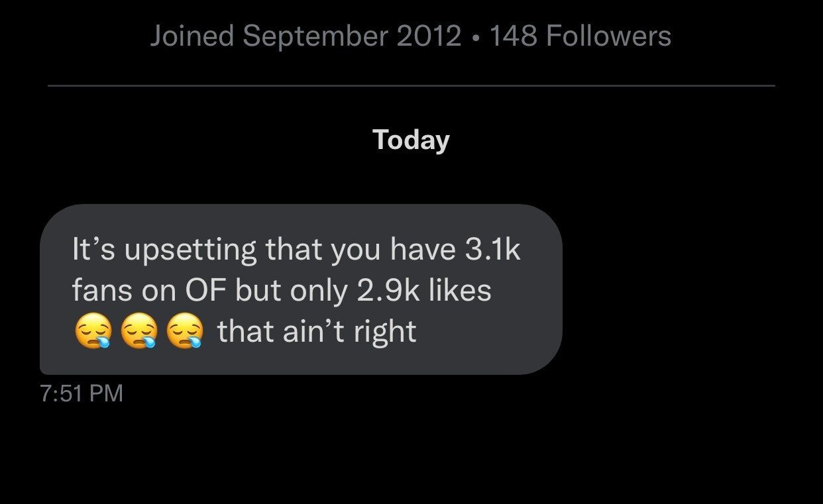Click the year '2012' in profile info
This screenshot has height=504, width=823.
(429, 36)
